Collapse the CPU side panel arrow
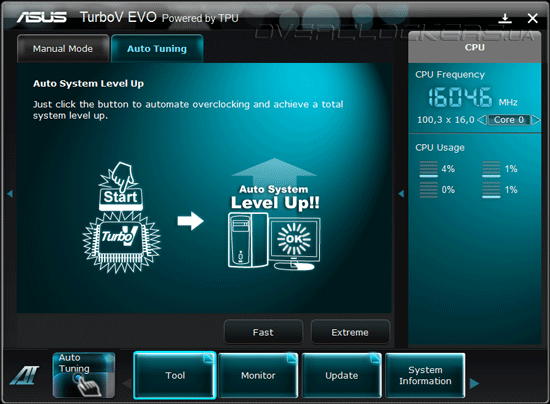Viewport: 550px width, 404px height. click(x=401, y=194)
